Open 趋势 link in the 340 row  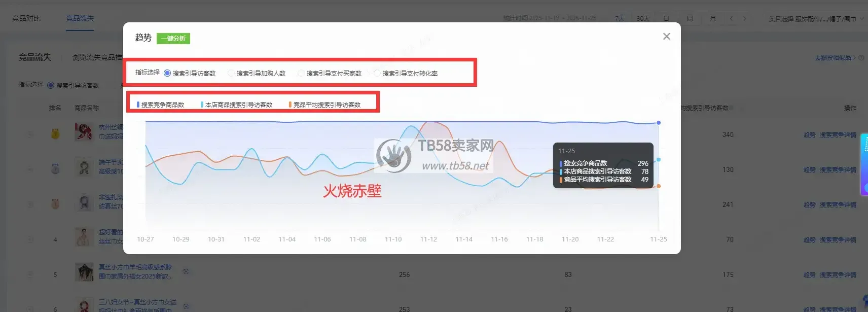[x=809, y=135]
